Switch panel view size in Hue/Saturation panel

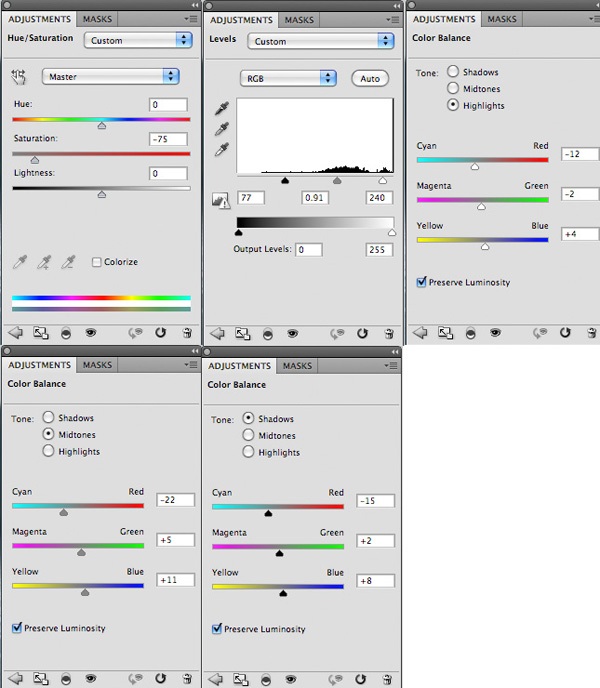click(x=41, y=333)
